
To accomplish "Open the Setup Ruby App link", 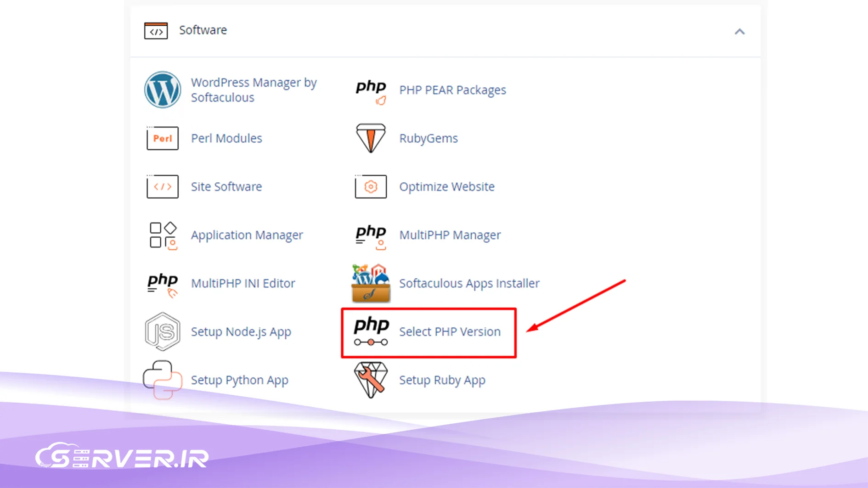I will (442, 380).
